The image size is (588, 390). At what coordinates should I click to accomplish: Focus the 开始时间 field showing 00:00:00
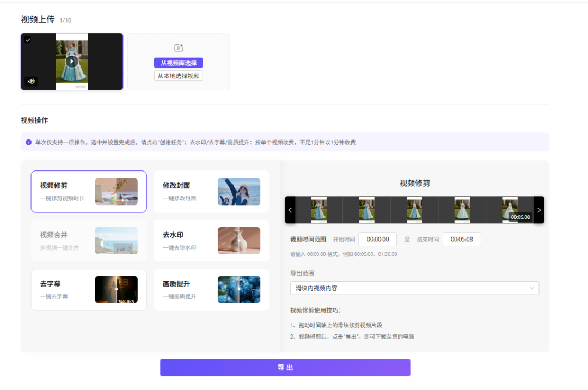[378, 239]
